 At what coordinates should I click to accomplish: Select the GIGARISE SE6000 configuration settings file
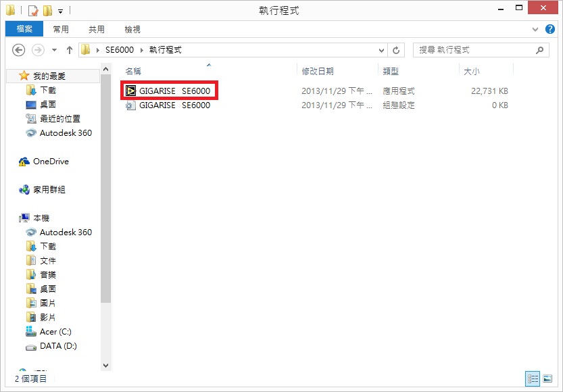coord(168,105)
